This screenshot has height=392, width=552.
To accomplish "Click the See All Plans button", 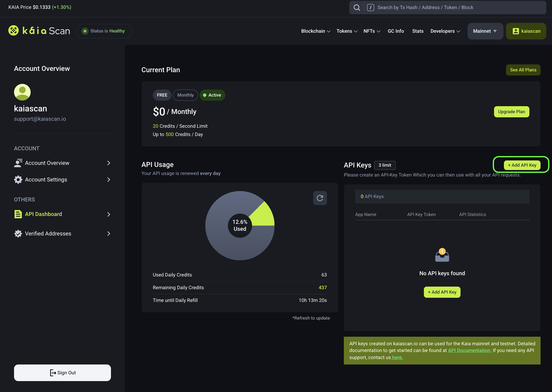I will 523,70.
